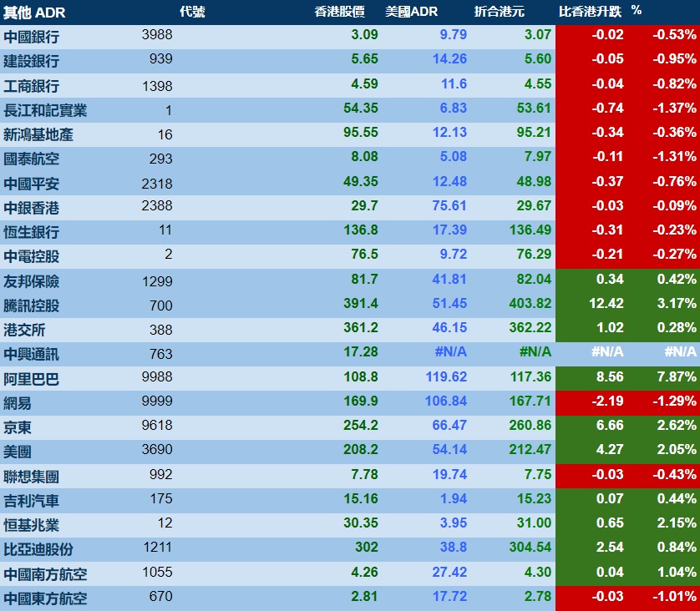Click the #N/A ADR price cell
The width and height of the screenshot is (700, 611).
pos(451,352)
